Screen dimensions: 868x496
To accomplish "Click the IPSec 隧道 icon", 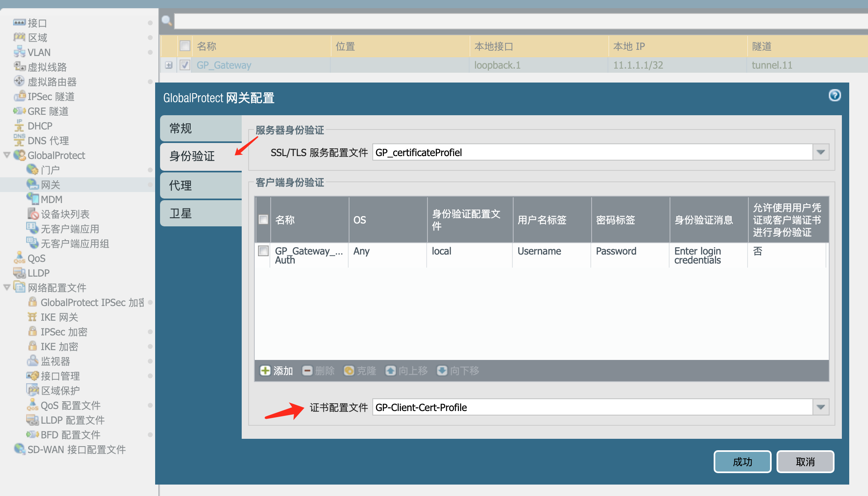I will click(19, 96).
